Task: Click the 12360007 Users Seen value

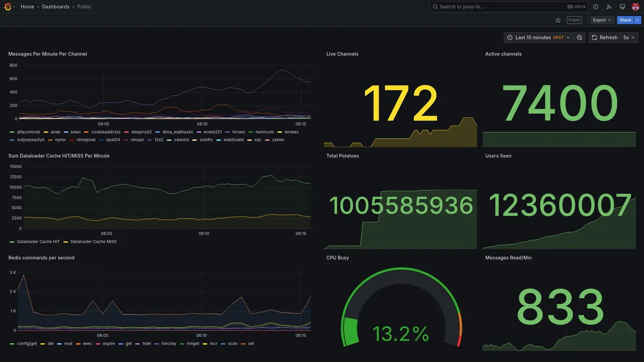Action: coord(560,206)
